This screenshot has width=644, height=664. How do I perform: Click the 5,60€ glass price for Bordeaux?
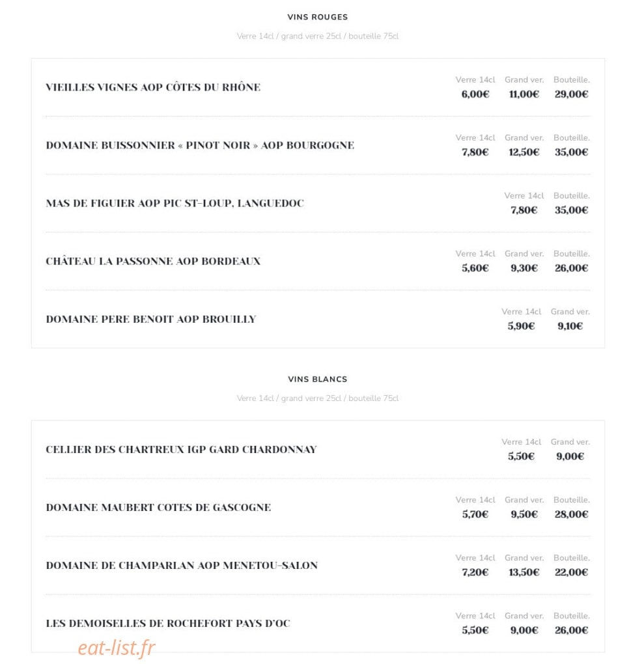tap(475, 268)
